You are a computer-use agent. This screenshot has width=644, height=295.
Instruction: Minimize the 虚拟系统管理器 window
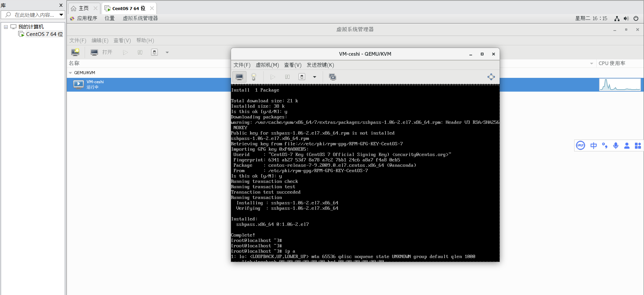pyautogui.click(x=615, y=30)
